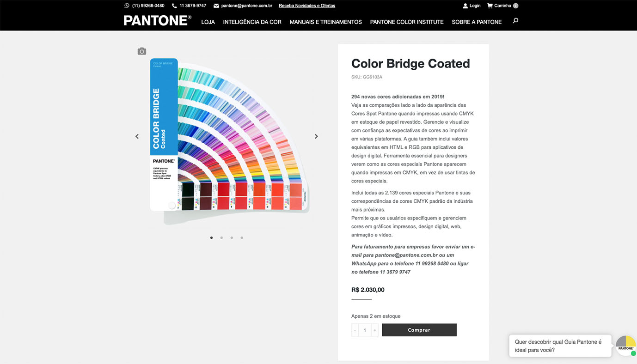Open the LOJA menu
Image resolution: width=637 pixels, height=364 pixels.
point(208,22)
